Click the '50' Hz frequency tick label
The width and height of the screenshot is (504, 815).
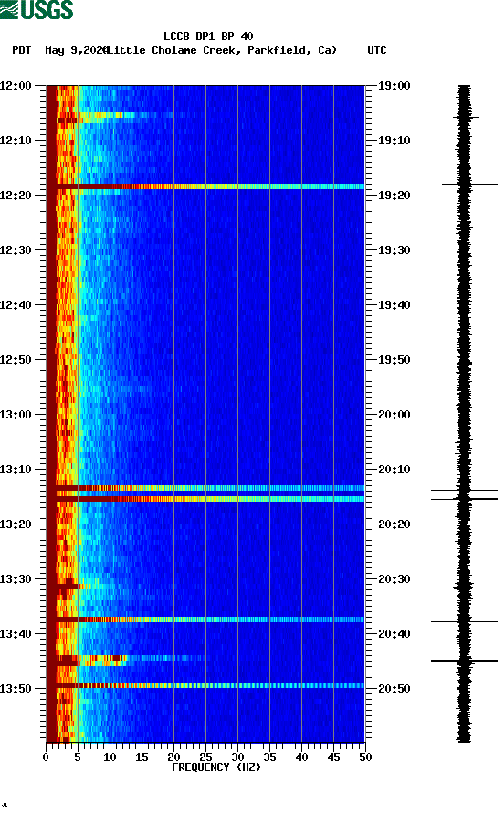[365, 757]
